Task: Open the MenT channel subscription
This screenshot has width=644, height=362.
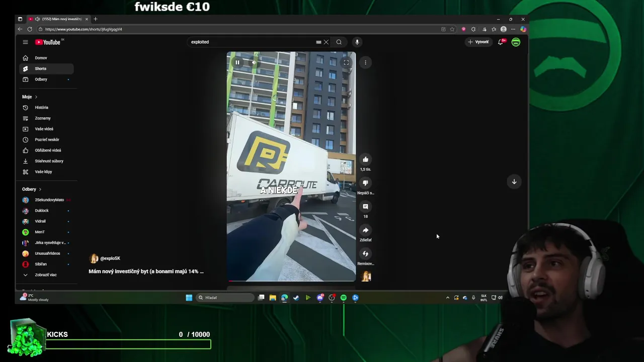Action: pos(47,232)
